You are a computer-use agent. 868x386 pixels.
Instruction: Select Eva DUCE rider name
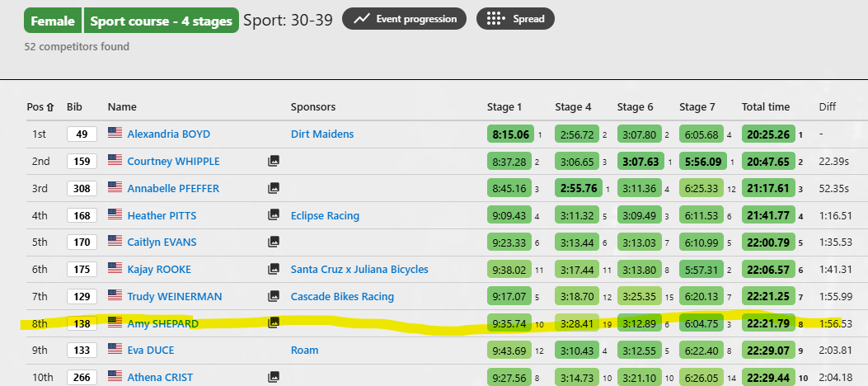coord(151,350)
